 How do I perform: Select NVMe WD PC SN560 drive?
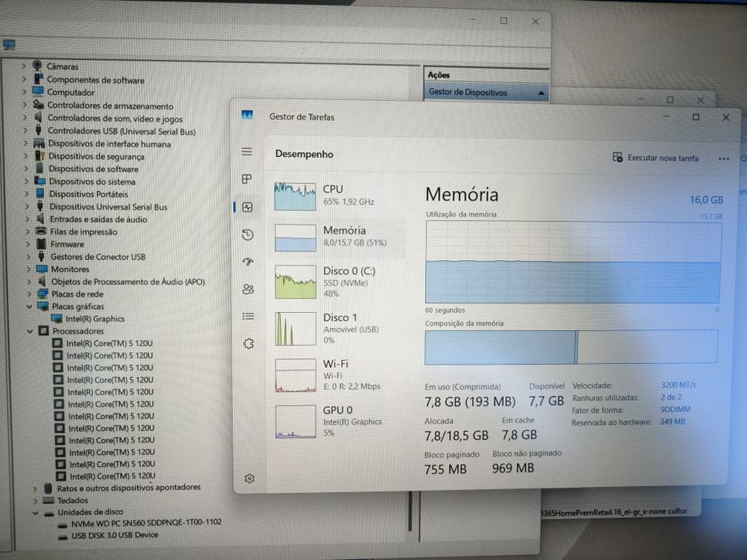[146, 522]
